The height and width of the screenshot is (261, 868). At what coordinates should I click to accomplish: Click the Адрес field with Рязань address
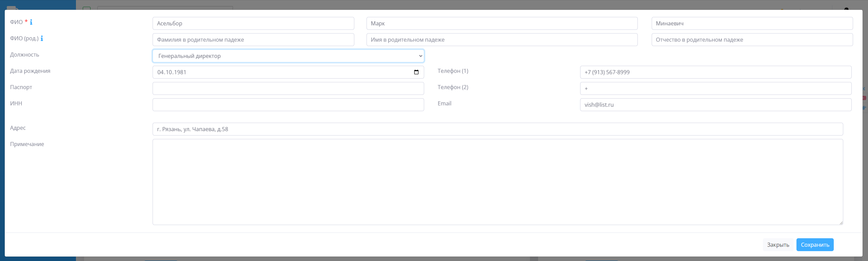[x=497, y=129]
